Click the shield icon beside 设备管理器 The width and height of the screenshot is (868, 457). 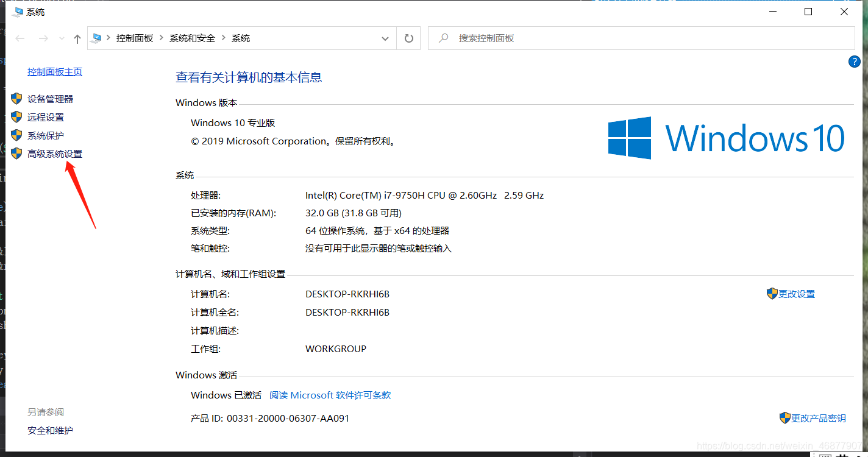coord(17,98)
